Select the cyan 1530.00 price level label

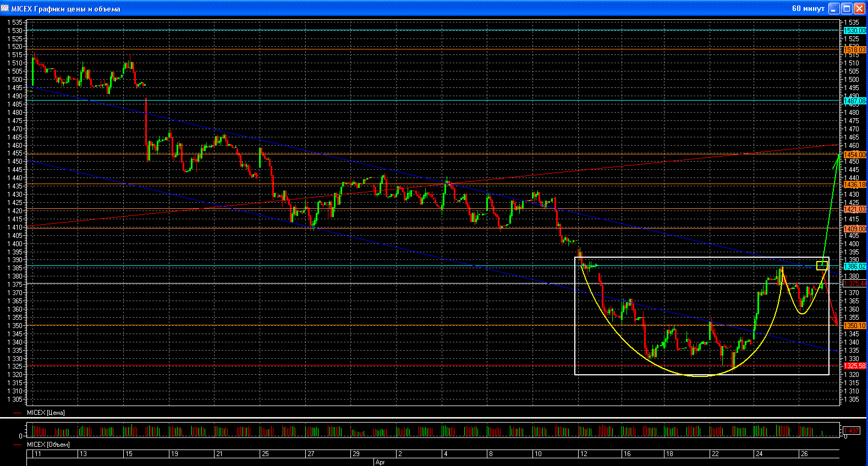tap(854, 31)
